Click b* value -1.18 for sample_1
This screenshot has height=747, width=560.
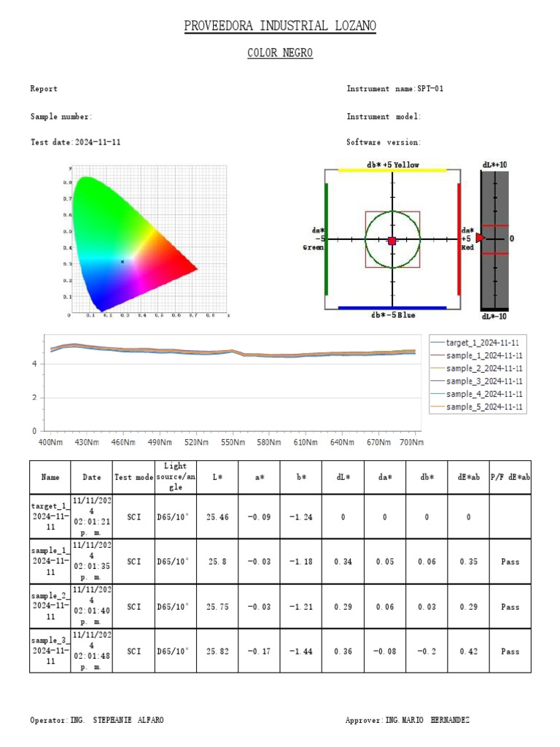pyautogui.click(x=301, y=562)
